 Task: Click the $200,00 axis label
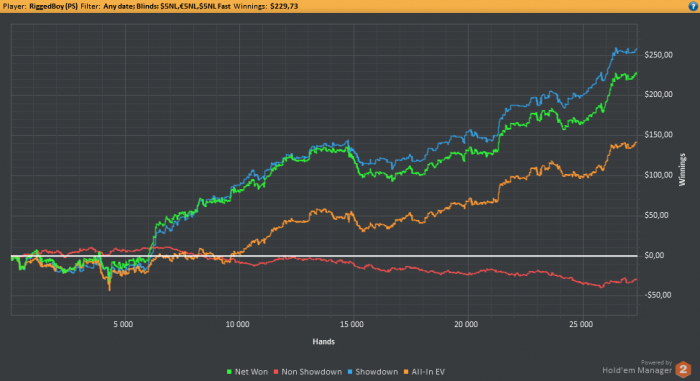click(658, 95)
